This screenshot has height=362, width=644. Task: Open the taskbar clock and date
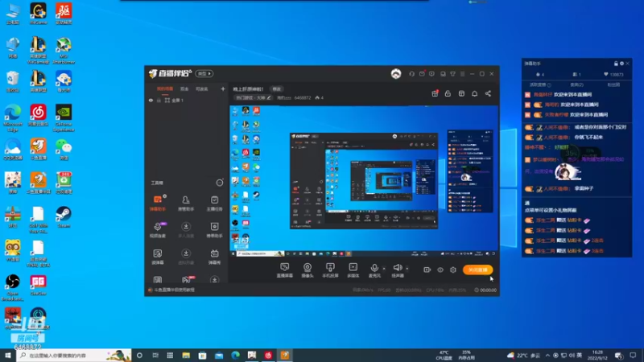click(597, 356)
